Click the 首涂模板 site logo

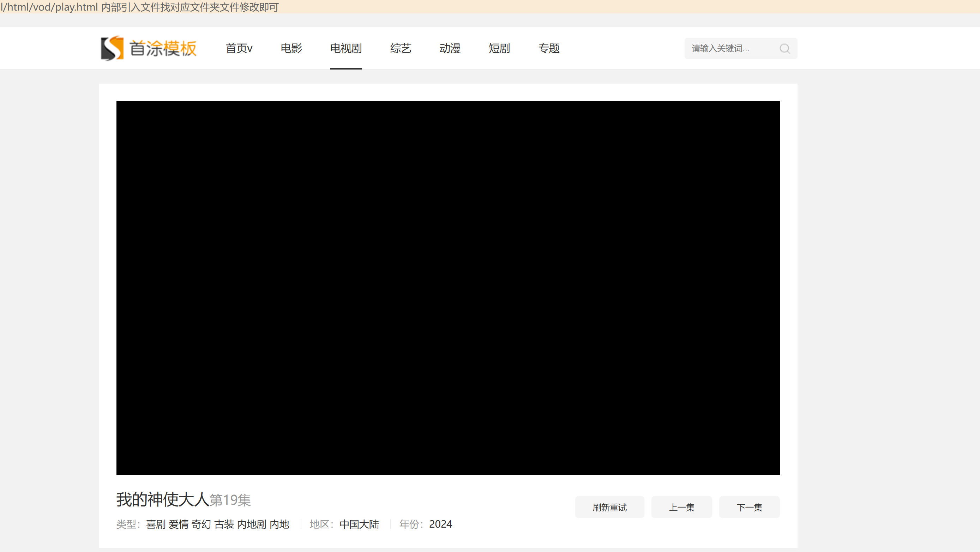pos(148,48)
